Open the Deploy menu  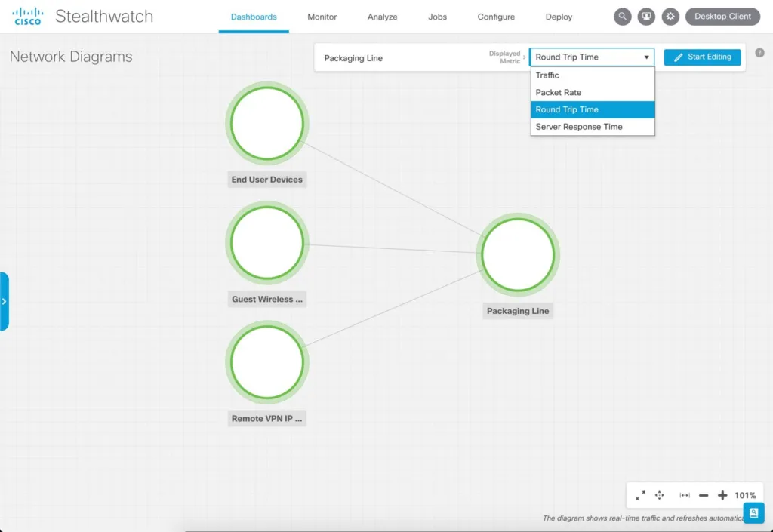point(559,17)
